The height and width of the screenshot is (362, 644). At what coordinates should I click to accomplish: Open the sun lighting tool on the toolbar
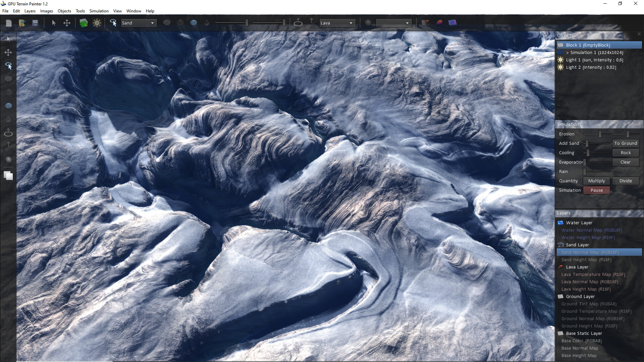pos(97,23)
